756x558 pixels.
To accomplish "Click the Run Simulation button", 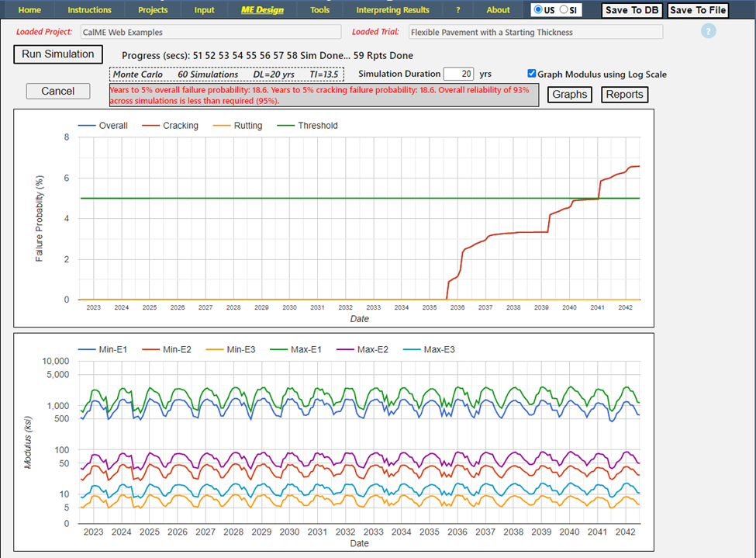I will click(58, 54).
